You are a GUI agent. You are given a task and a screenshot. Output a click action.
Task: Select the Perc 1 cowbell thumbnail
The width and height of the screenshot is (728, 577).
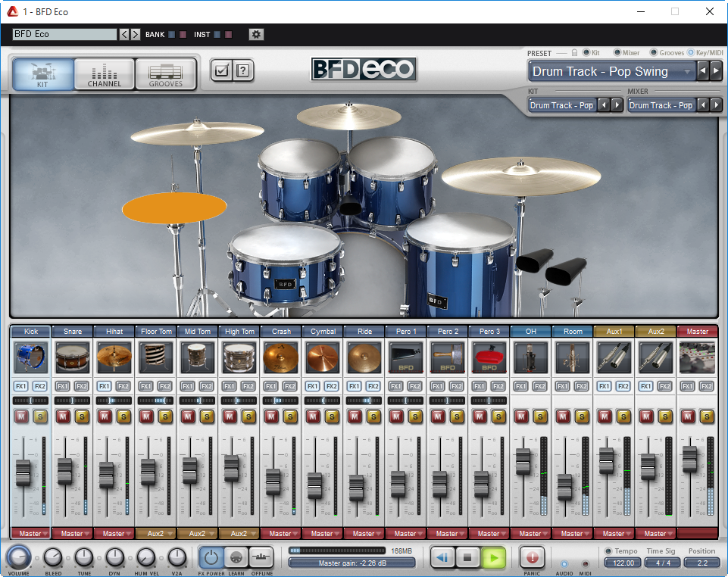pos(406,357)
